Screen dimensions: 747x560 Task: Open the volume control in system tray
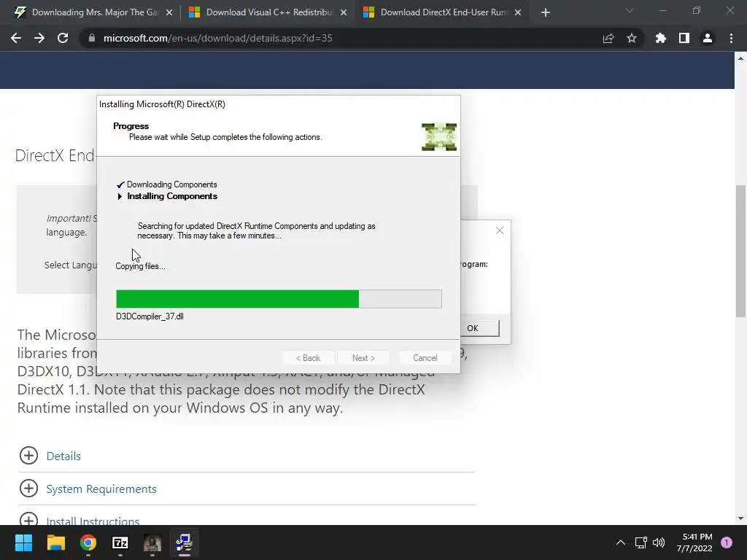coord(659,542)
